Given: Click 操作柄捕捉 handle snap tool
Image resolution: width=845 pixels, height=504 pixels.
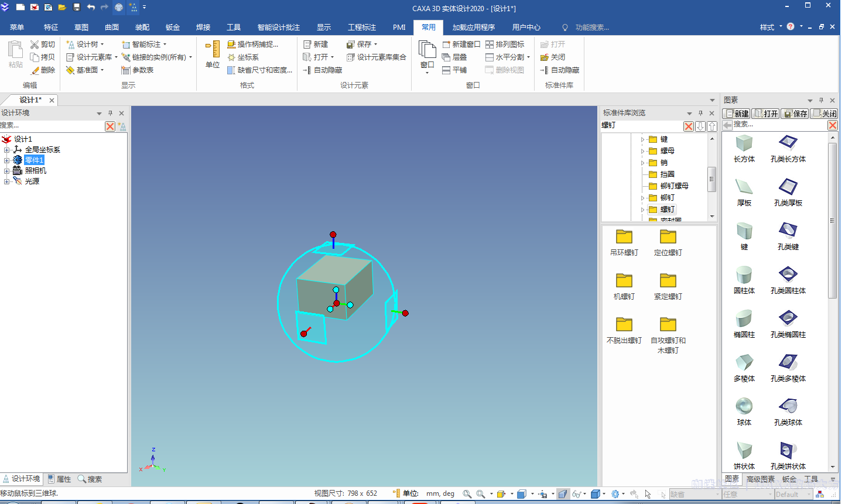Looking at the screenshot, I should click(253, 44).
